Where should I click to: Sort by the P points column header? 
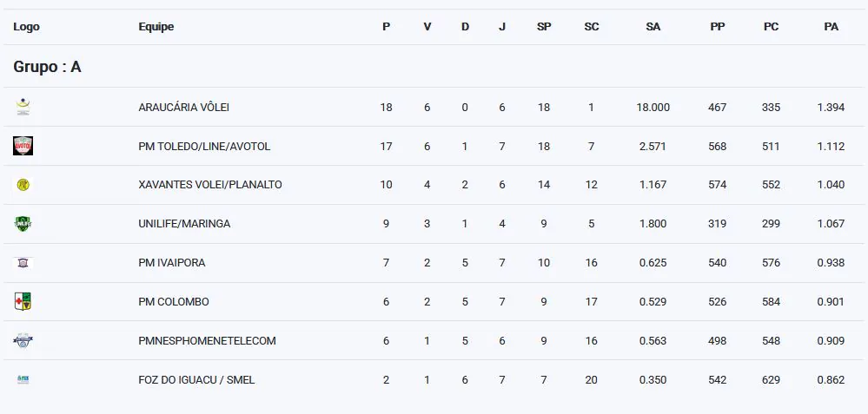(386, 27)
